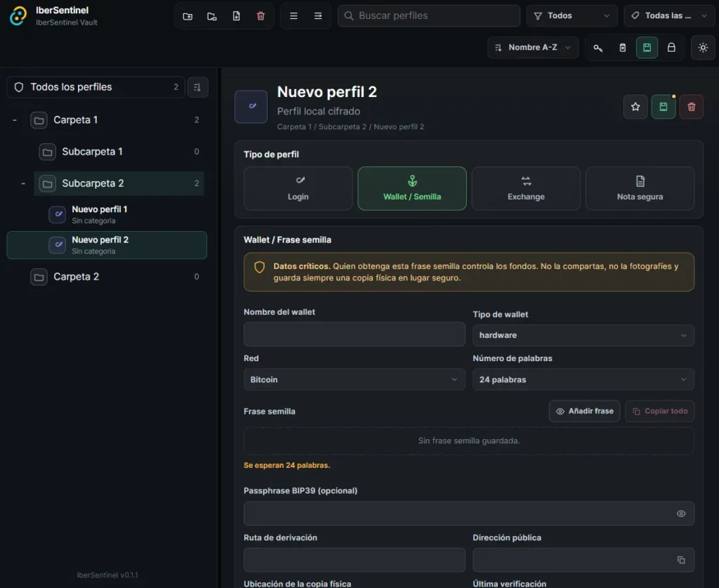Delete profile with red trash in header
Viewport: 719px width, 588px height.
click(692, 107)
